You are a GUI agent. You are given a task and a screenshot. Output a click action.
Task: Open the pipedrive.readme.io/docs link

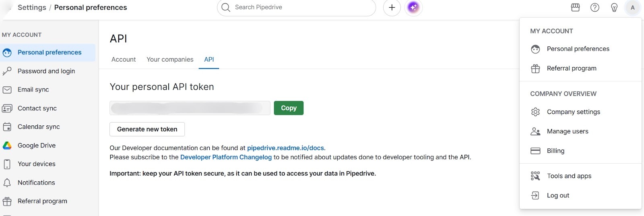pyautogui.click(x=285, y=148)
